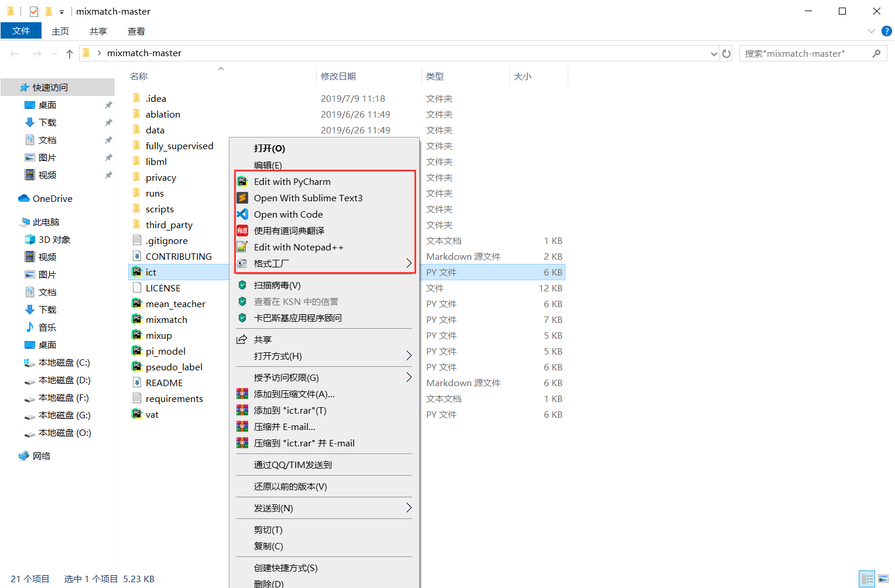Click the search mixmatch-master input field
The image size is (895, 588).
tap(805, 53)
